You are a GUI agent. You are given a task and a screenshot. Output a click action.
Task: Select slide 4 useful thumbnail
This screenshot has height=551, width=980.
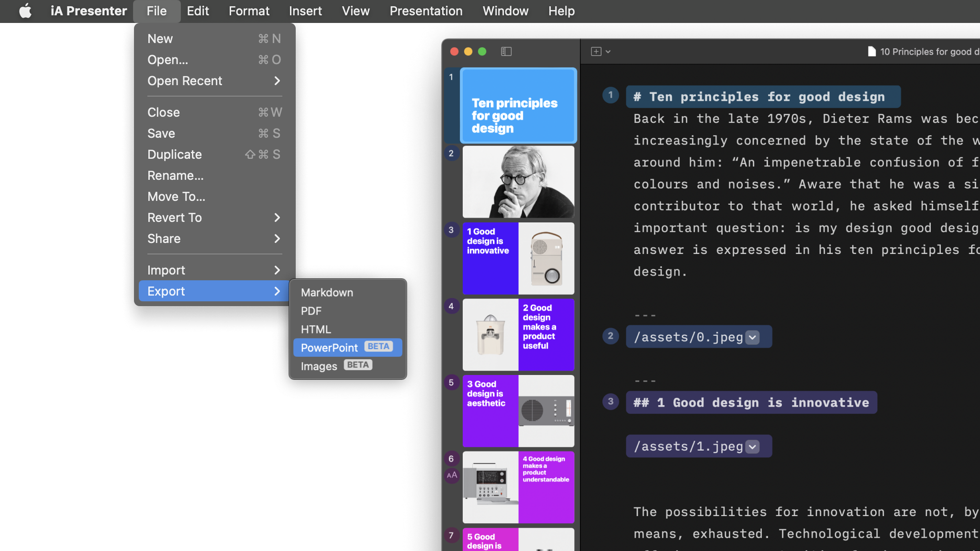pyautogui.click(x=518, y=335)
